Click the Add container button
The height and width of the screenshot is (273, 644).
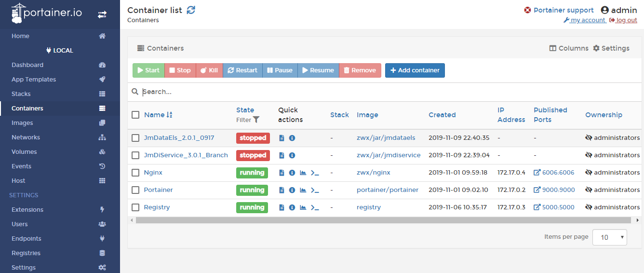pos(415,70)
